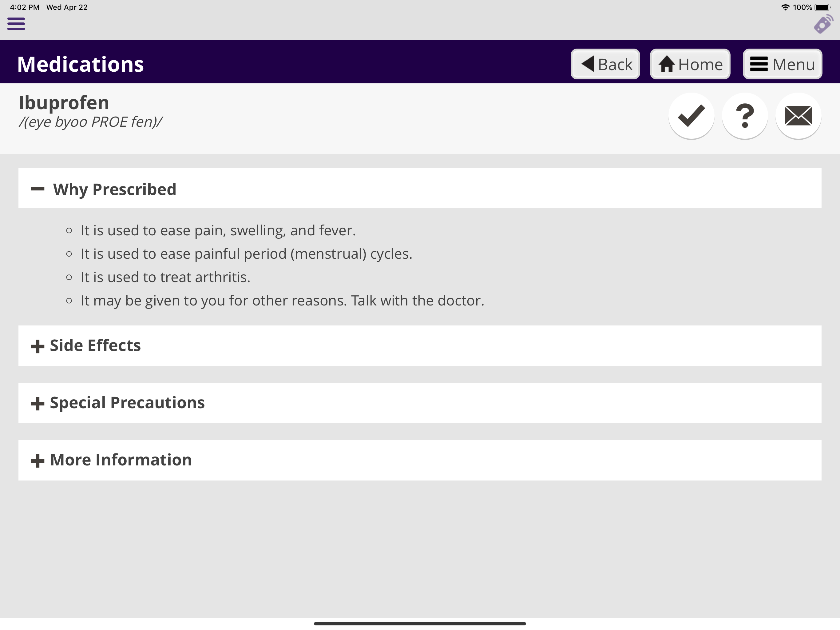840x630 pixels.
Task: Go back using the Back button
Action: [x=605, y=64]
